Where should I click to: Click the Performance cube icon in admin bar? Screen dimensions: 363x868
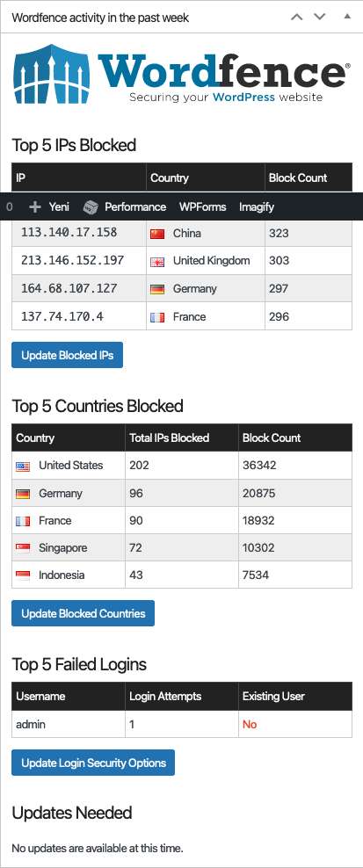pos(91,207)
